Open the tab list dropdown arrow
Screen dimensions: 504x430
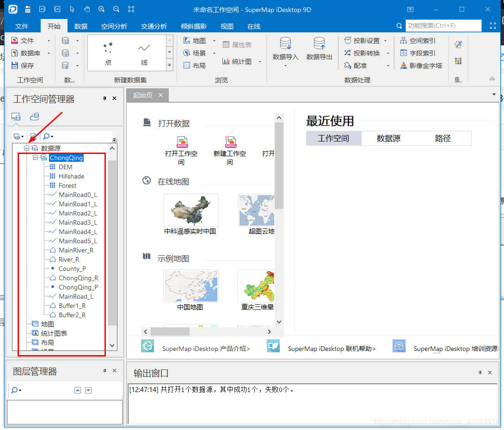point(494,94)
